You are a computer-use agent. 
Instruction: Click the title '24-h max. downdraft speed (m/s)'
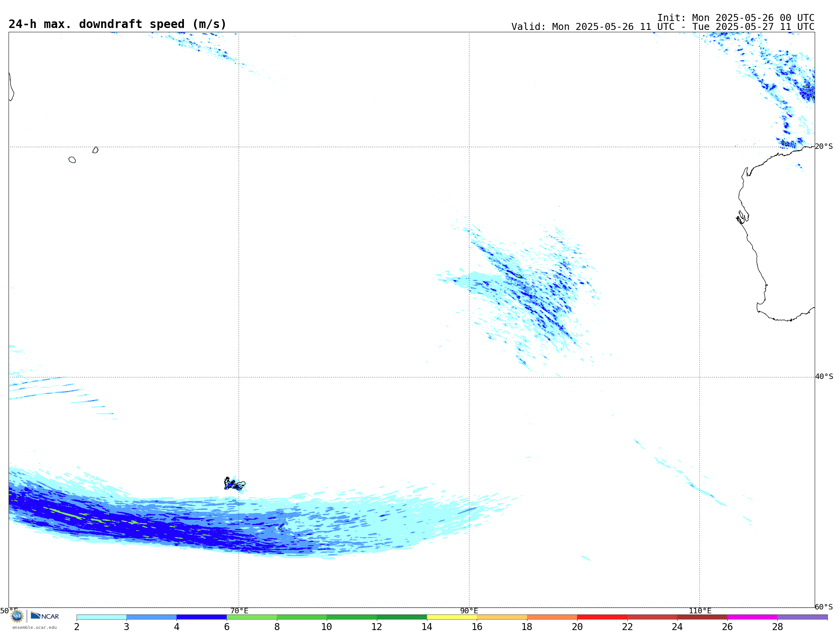[117, 24]
